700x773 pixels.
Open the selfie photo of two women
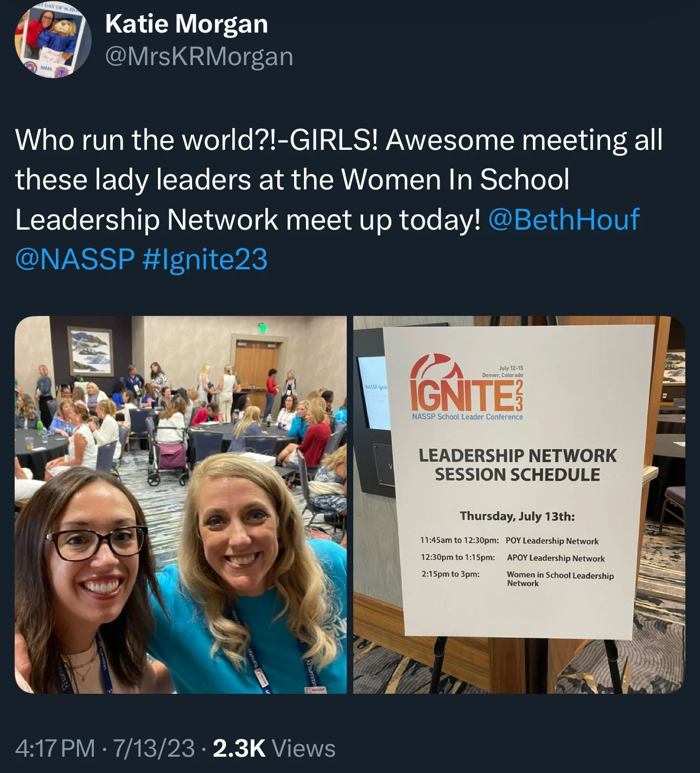tap(181, 505)
